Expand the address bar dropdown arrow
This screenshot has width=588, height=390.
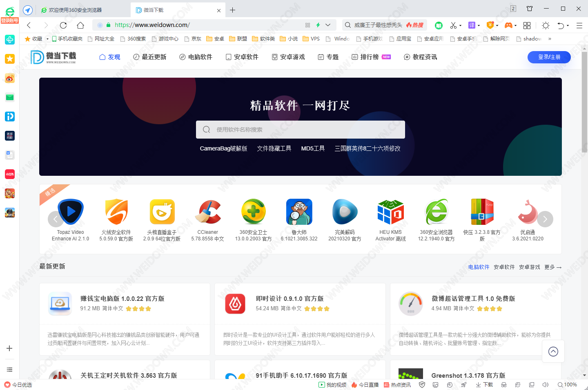tap(328, 25)
